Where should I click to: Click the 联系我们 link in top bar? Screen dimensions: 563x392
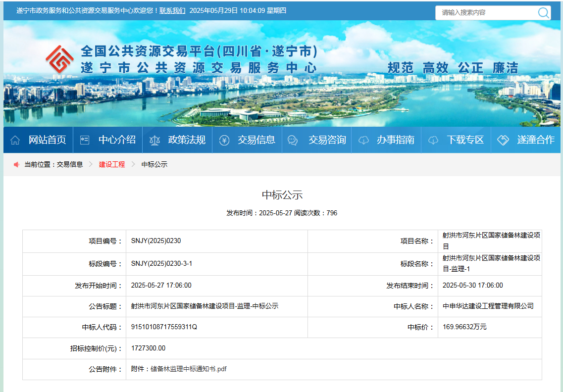point(172,10)
